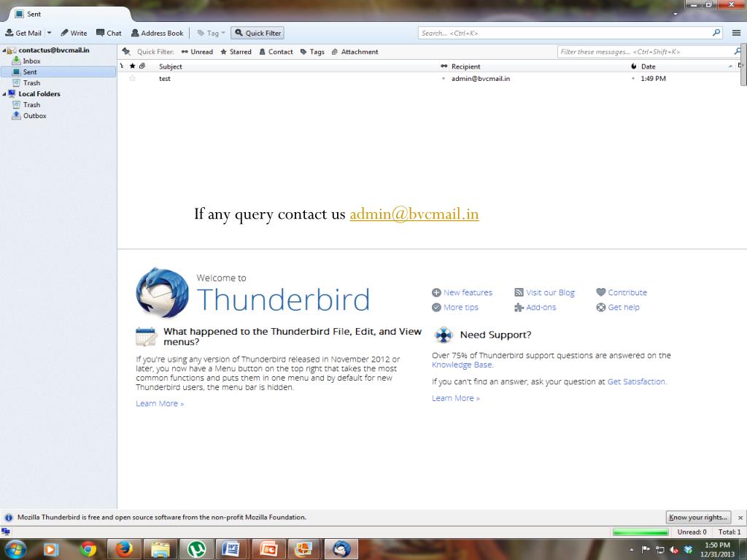Open Firefox from taskbar
747x560 pixels.
[x=124, y=550]
